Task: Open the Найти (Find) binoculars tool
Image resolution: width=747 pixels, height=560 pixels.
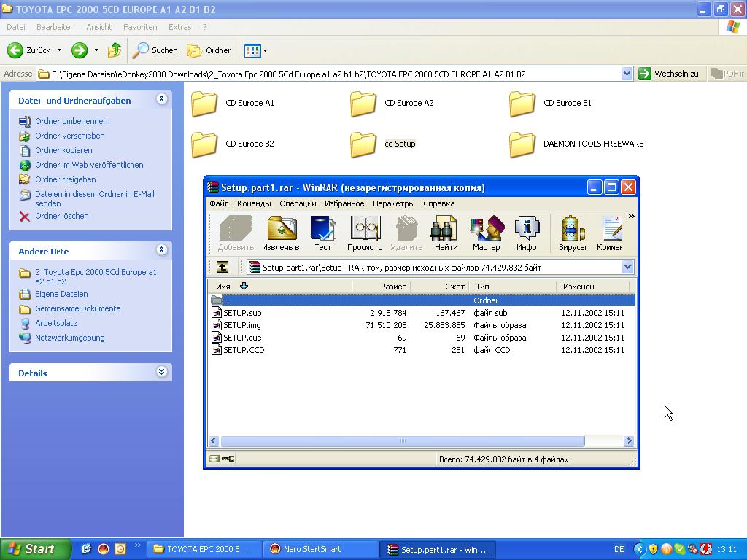Action: tap(446, 233)
